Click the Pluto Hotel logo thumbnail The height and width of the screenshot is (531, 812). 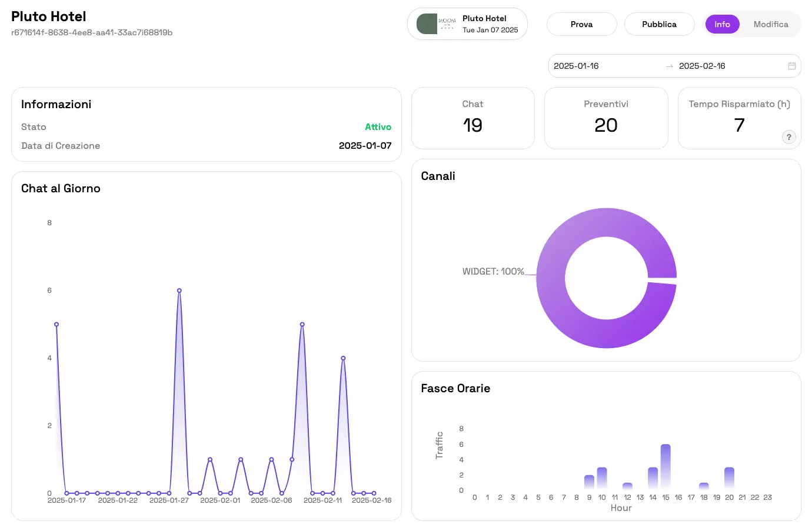tap(436, 24)
